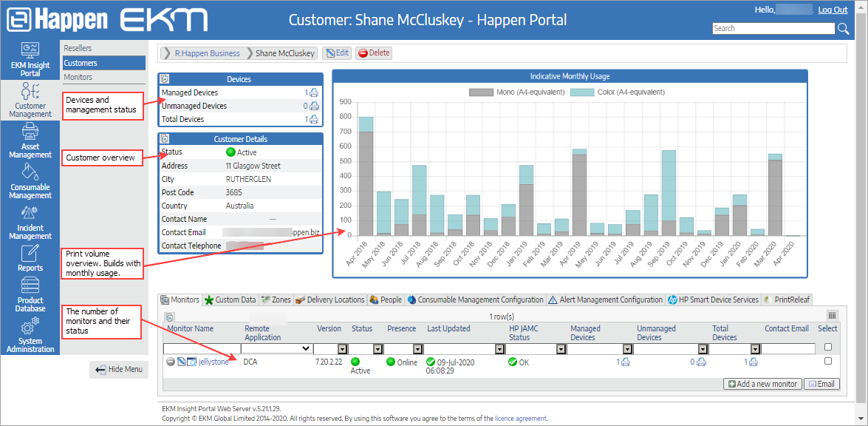Open the Asset Management section
The height and width of the screenshot is (426, 868).
30,141
